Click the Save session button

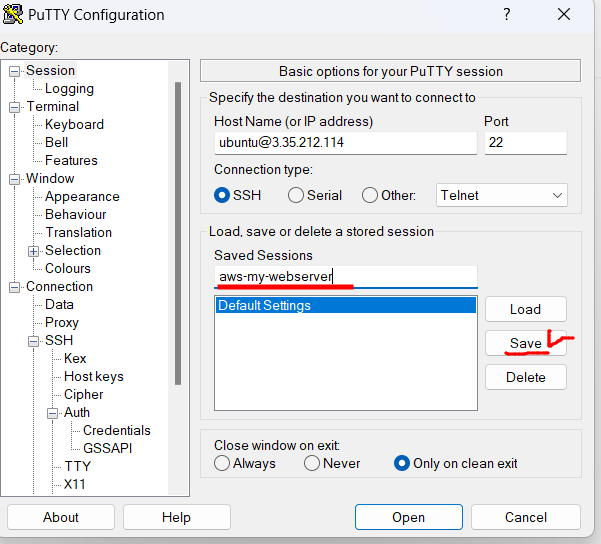525,343
